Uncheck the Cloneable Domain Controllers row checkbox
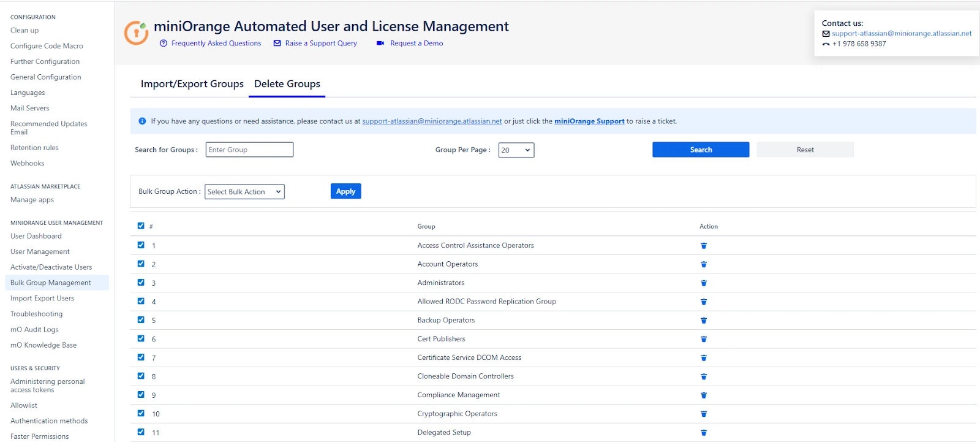The width and height of the screenshot is (980, 442). 141,376
